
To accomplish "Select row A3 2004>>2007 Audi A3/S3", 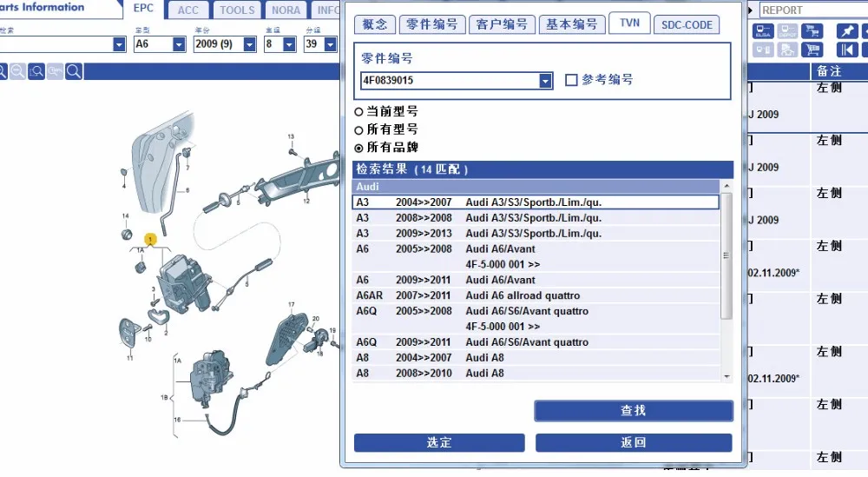I will point(536,202).
